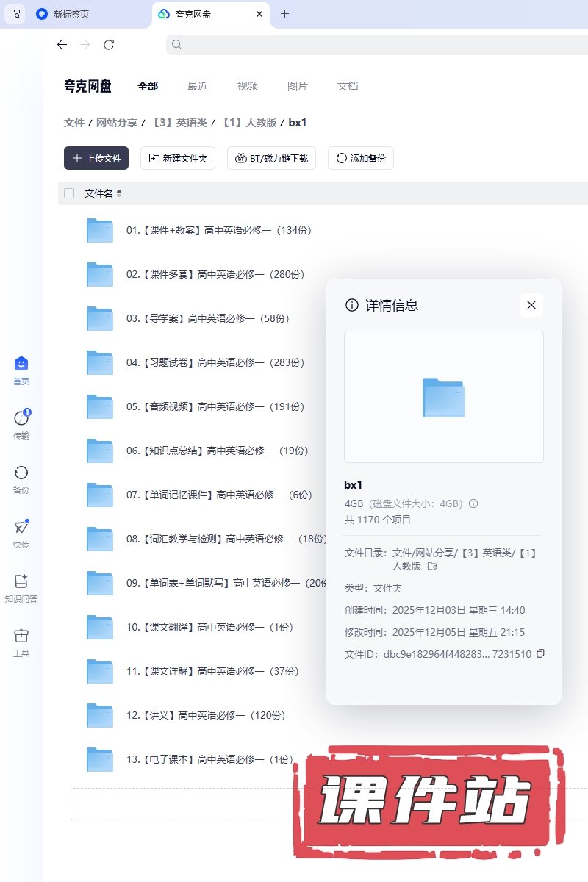Open the 工具 toolbox sidebar icon
This screenshot has height=882, width=588.
point(21,636)
